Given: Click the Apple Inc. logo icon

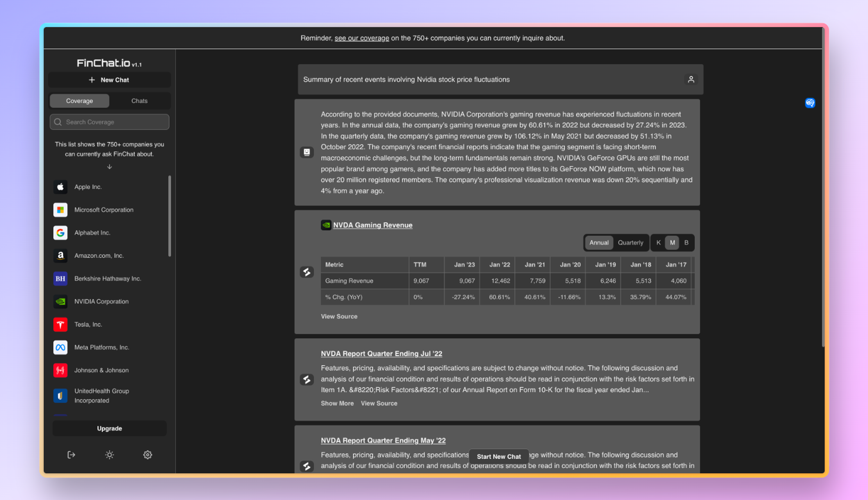Looking at the screenshot, I should point(60,187).
